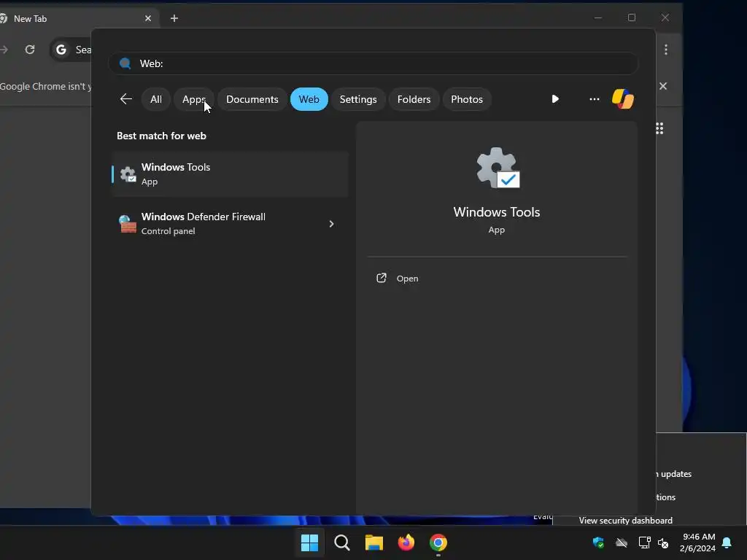
Task: Switch to the Settings filter tab
Action: point(358,99)
